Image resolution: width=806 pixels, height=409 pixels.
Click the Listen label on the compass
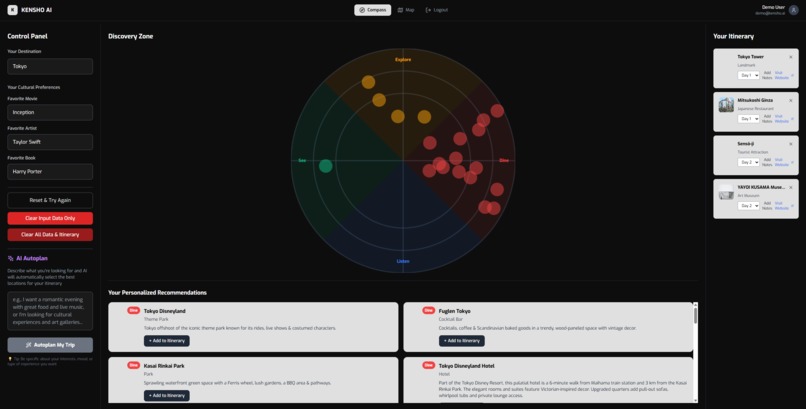(403, 261)
